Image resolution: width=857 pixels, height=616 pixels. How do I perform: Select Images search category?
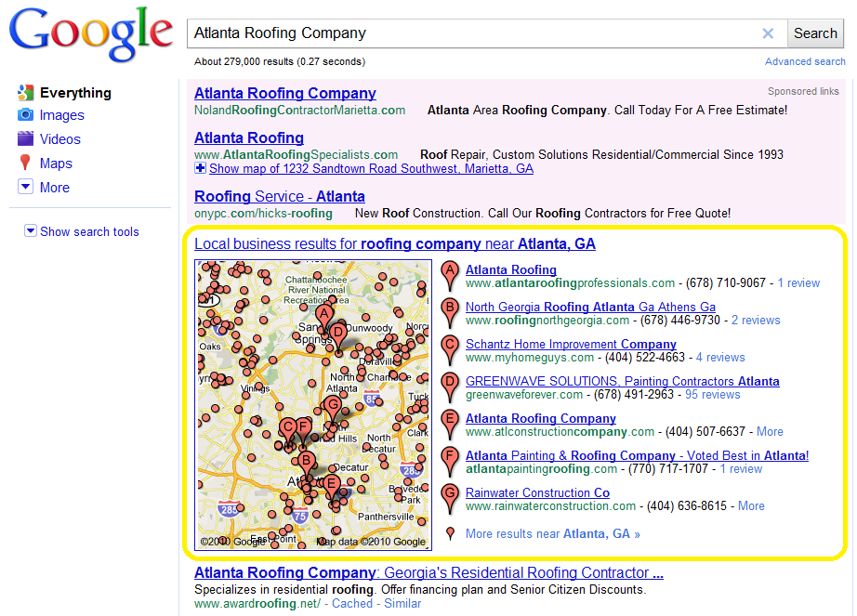coord(61,115)
